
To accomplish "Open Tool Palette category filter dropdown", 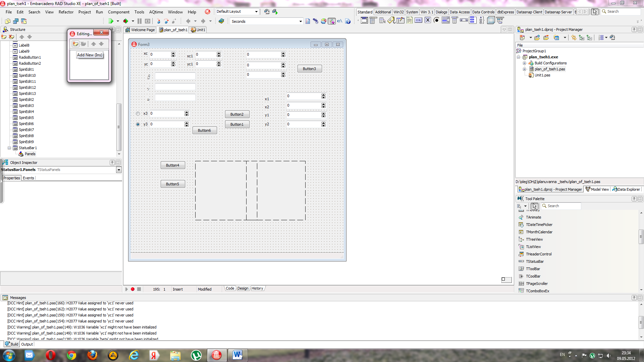I will [x=525, y=206].
